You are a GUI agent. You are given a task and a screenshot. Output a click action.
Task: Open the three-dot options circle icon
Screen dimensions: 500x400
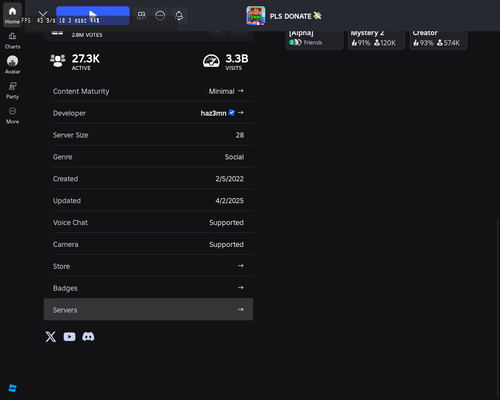click(160, 15)
